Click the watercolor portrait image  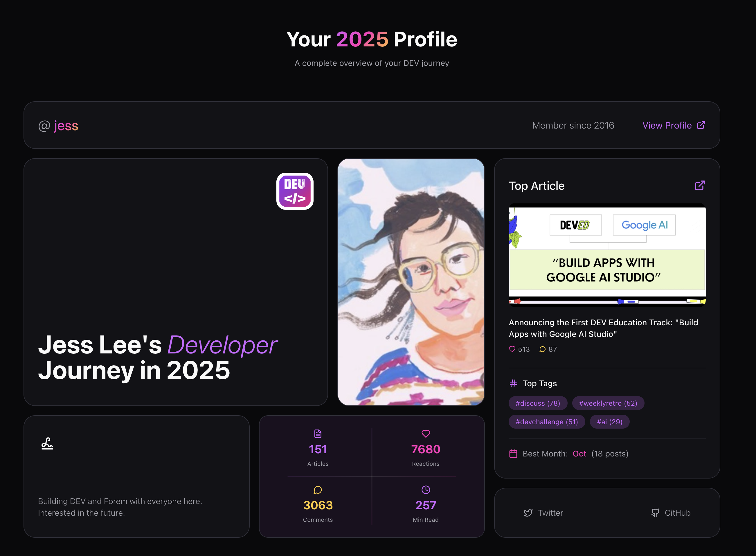coord(411,282)
